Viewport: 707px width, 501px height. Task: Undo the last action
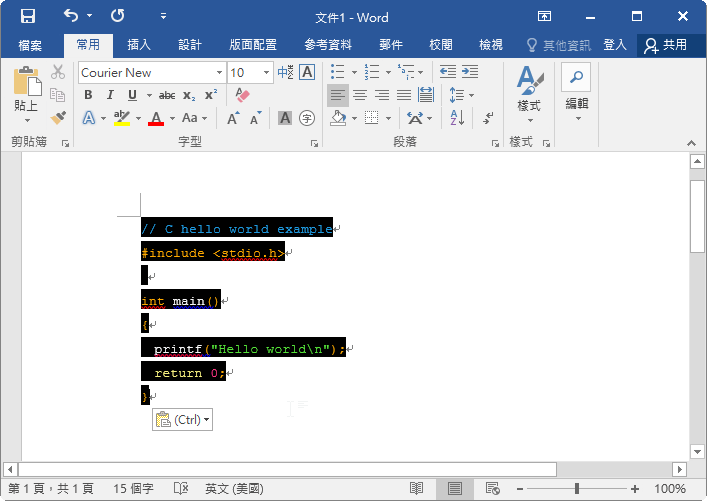[x=71, y=16]
